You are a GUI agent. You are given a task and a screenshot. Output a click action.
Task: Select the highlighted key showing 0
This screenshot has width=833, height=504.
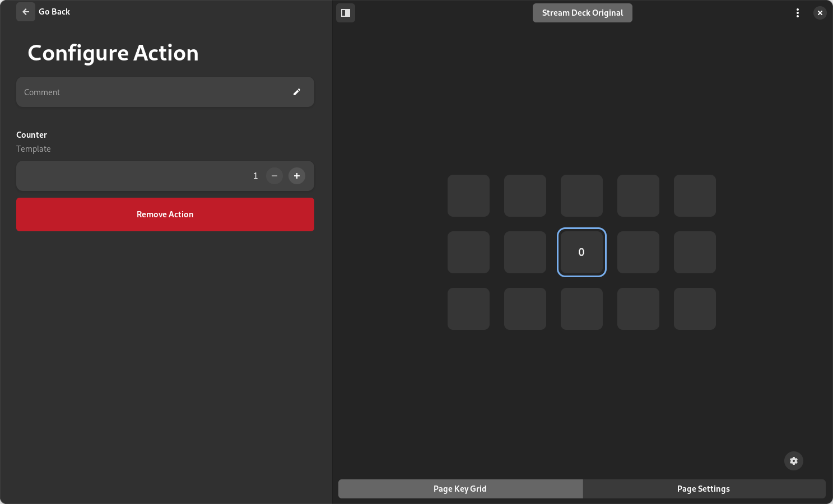[581, 252]
